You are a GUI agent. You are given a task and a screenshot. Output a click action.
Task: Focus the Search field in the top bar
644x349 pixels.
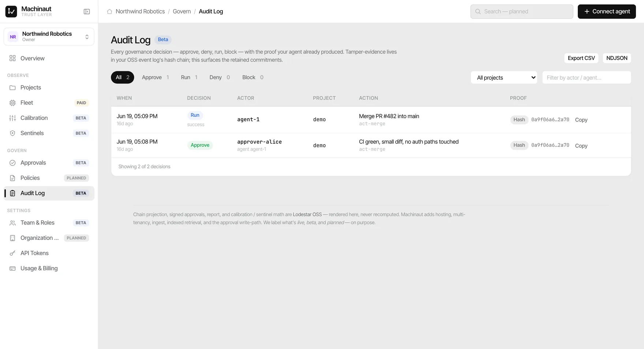522,12
